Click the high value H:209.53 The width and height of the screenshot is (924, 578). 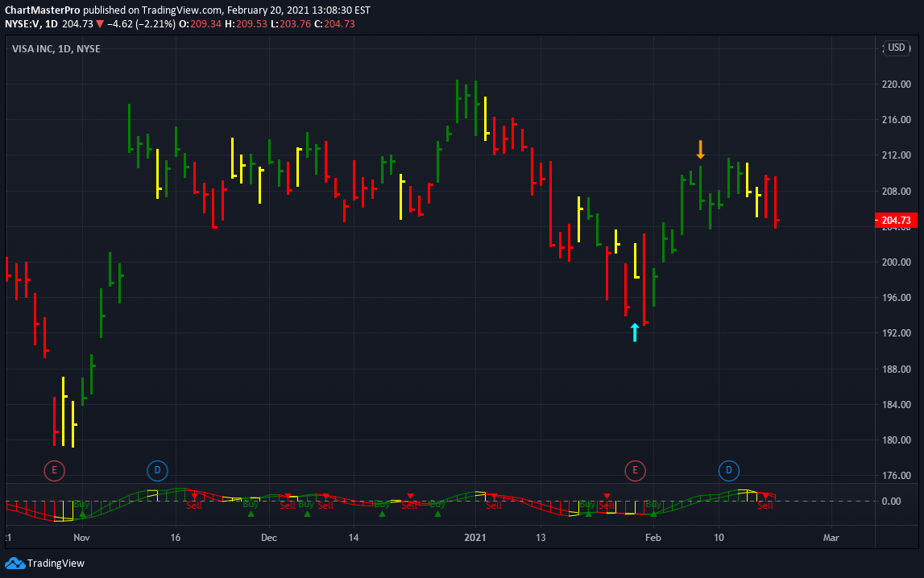tap(246, 24)
